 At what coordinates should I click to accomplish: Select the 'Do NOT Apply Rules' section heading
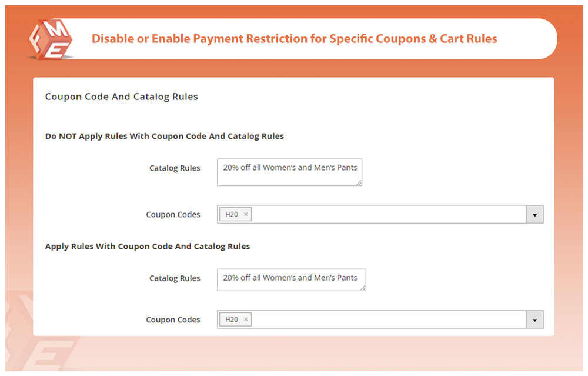pyautogui.click(x=164, y=136)
